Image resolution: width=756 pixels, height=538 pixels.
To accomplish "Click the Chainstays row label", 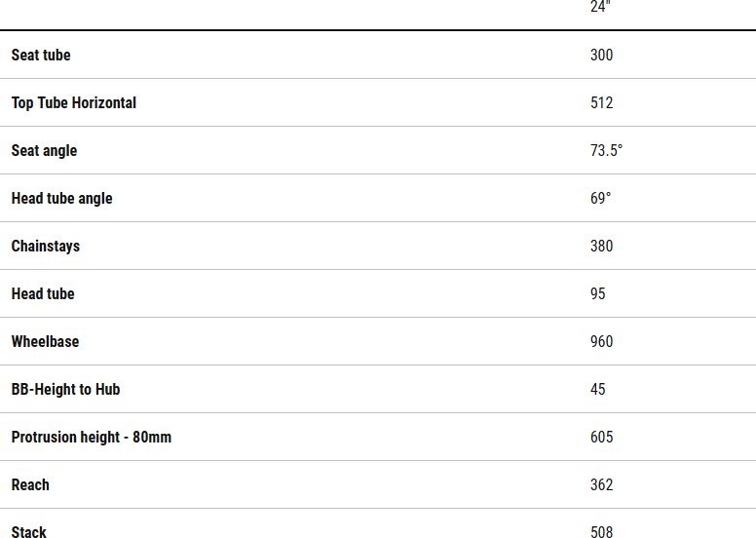I will [46, 247].
